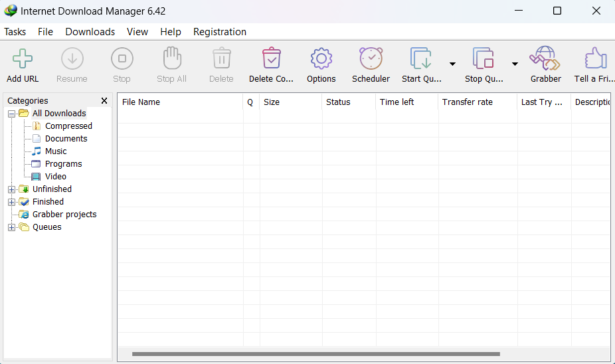Open the Tasks menu

15,32
